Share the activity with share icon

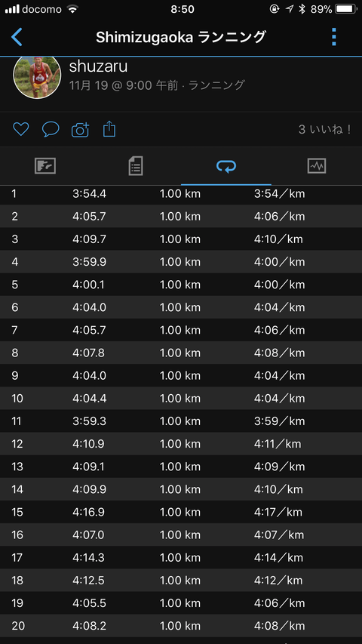click(109, 129)
